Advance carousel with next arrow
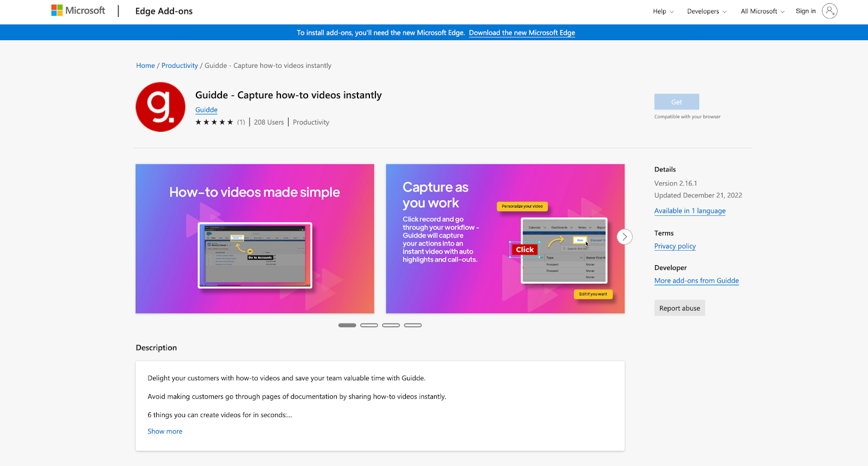Image resolution: width=868 pixels, height=466 pixels. [624, 237]
